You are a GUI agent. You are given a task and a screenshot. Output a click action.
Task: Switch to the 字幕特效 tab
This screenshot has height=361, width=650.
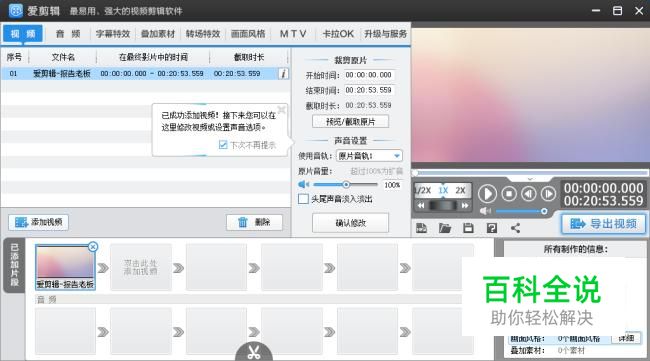[113, 34]
